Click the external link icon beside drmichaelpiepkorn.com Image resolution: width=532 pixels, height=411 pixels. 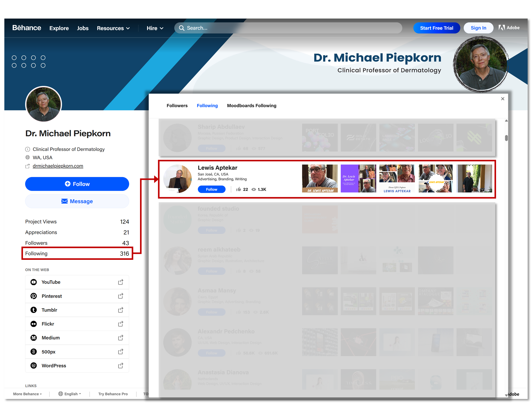[28, 166]
